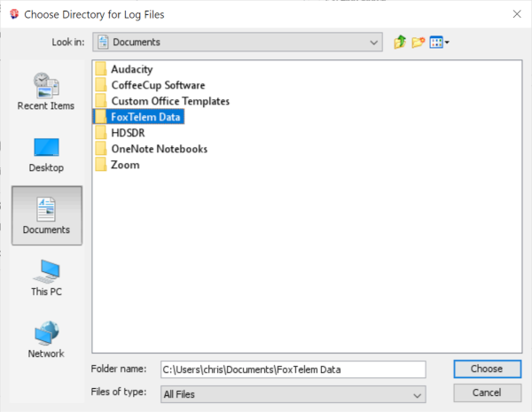This screenshot has width=532, height=412.
Task: Open This PC in the sidebar
Action: tap(46, 278)
